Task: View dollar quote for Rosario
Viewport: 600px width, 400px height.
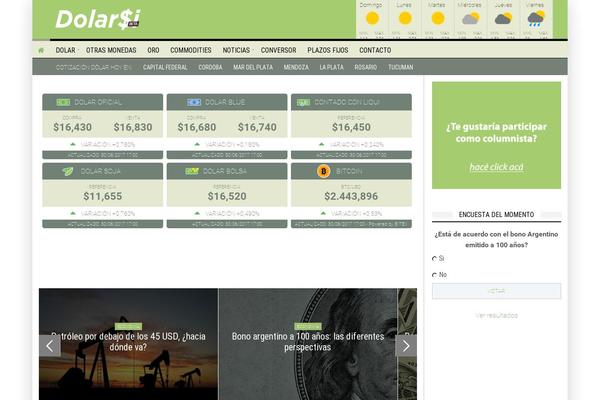Action: pos(365,67)
